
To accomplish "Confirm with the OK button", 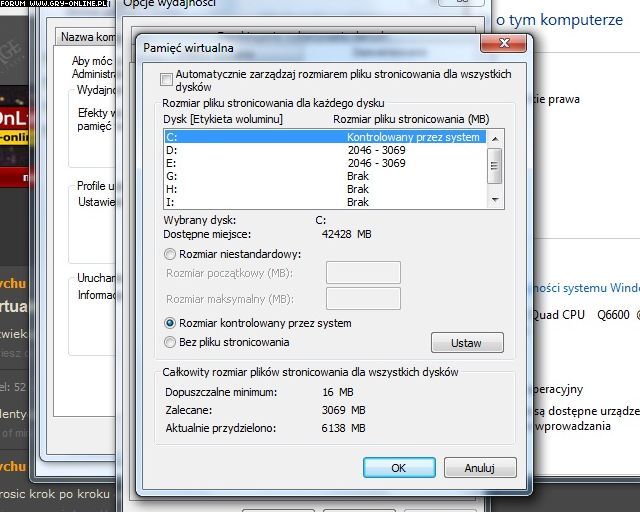I will (398, 467).
